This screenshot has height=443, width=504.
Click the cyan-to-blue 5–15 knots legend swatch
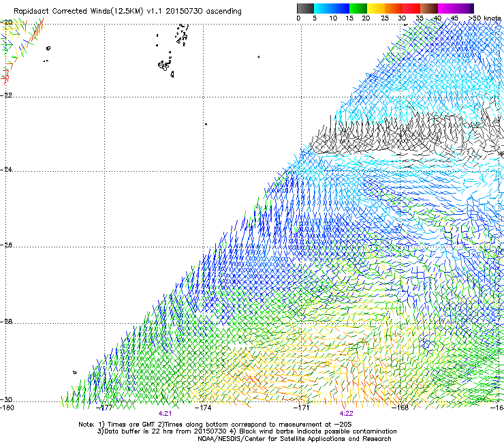[332, 8]
